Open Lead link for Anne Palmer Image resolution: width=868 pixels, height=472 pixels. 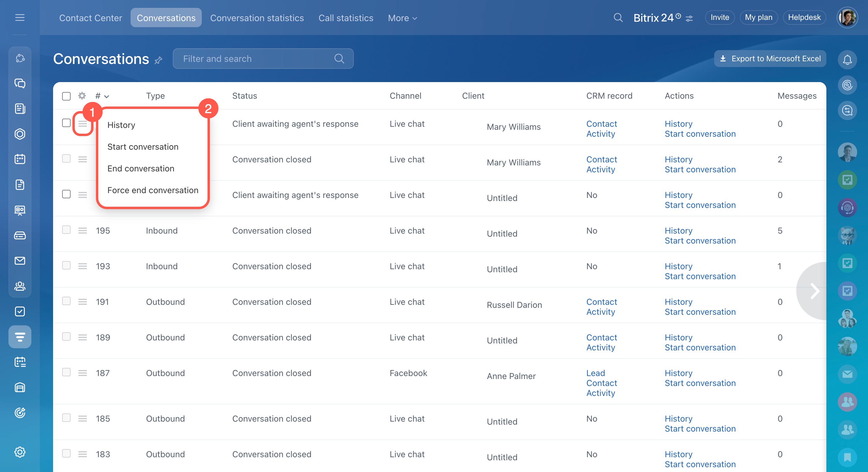[x=595, y=373]
